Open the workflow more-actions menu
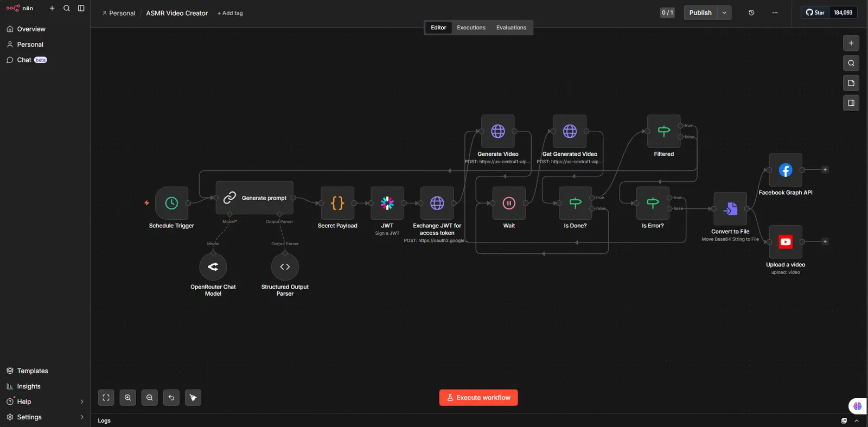Screen dimensions: 868x427 [x=775, y=12]
